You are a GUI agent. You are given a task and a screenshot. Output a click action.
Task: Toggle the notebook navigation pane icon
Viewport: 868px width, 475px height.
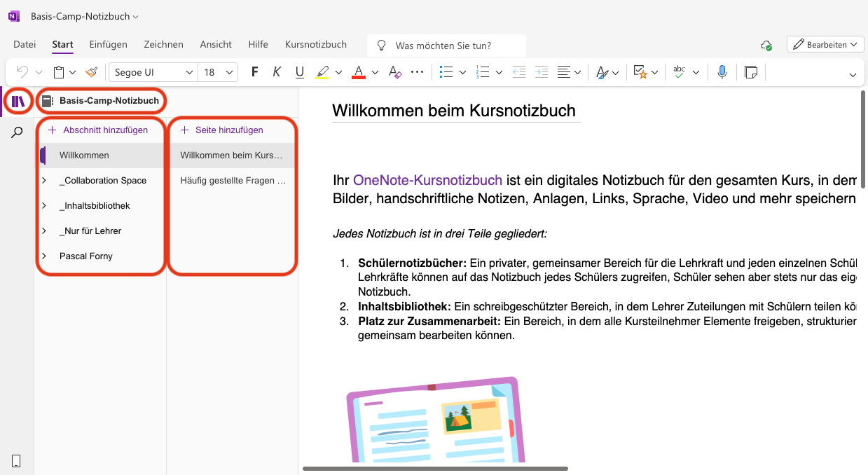pyautogui.click(x=18, y=101)
